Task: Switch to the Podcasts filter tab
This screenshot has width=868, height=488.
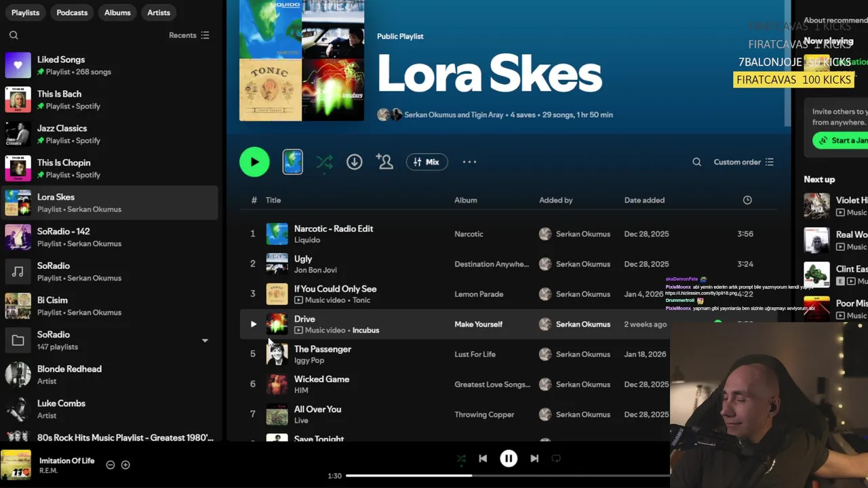Action: (72, 12)
